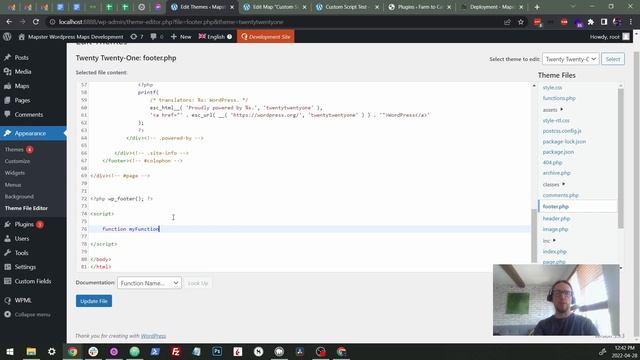The width and height of the screenshot is (640, 360).
Task: Click the Update File button
Action: tap(94, 301)
